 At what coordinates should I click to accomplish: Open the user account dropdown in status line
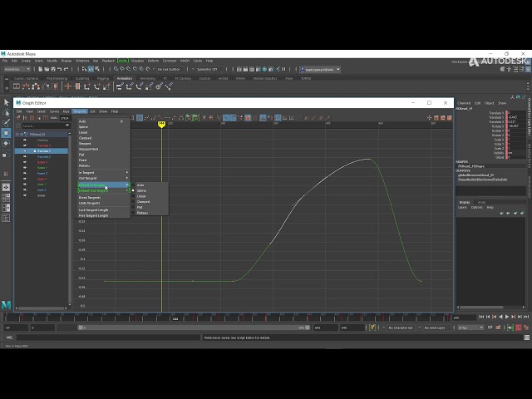coord(320,70)
